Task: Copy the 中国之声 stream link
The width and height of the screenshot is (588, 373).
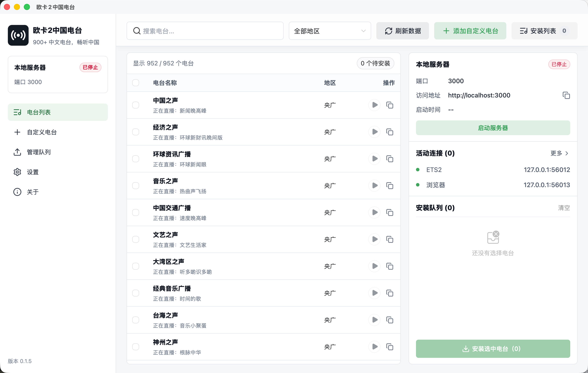Action: [390, 105]
